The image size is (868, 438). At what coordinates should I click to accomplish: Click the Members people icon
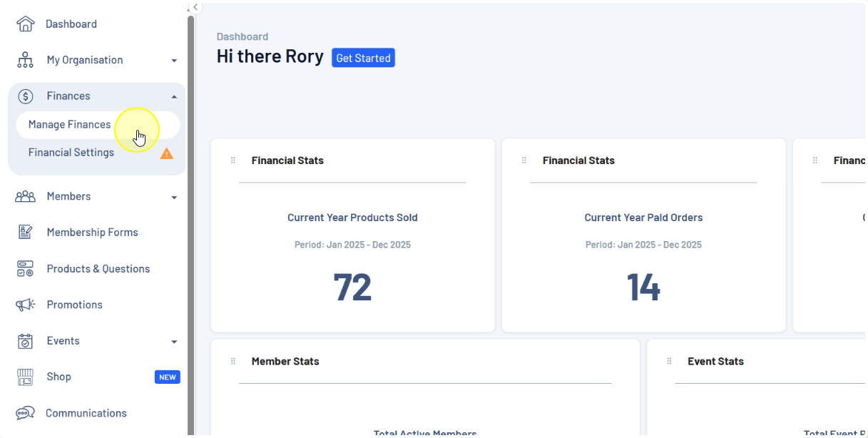coord(25,196)
